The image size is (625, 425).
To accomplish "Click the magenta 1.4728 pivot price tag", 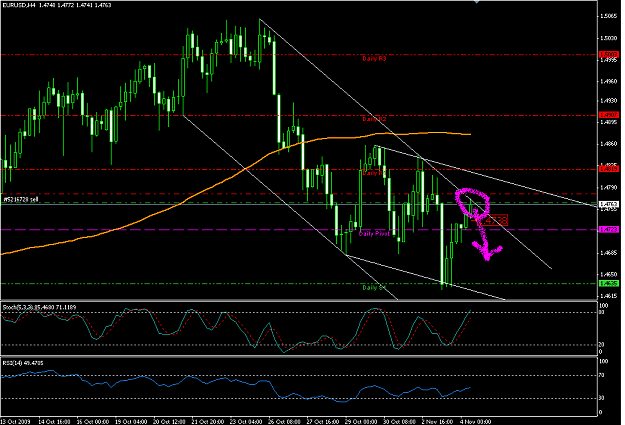I will point(609,230).
